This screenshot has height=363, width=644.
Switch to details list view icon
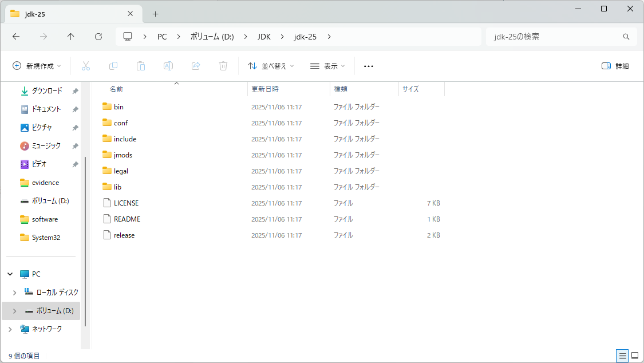622,356
